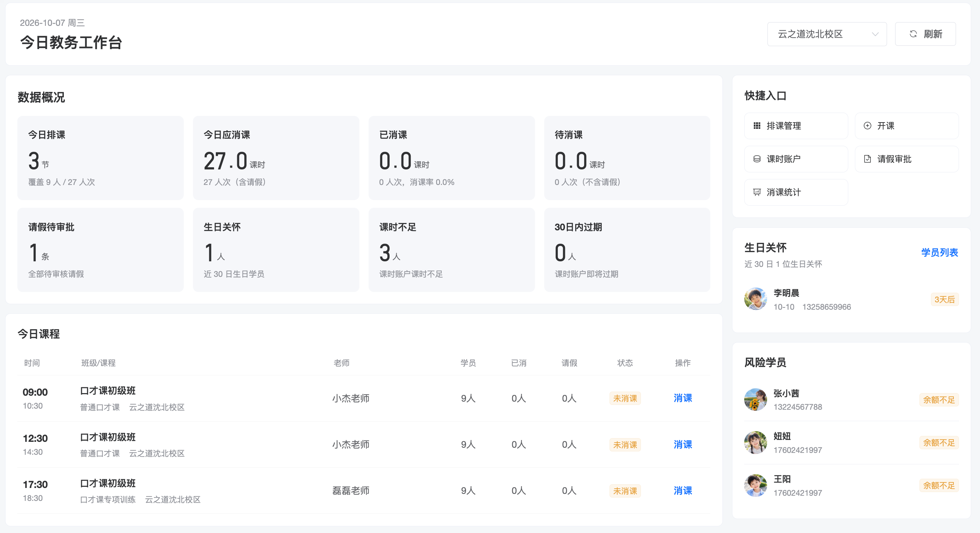Open 课时账户 quick entry
Viewport: 980px width, 533px height.
796,159
